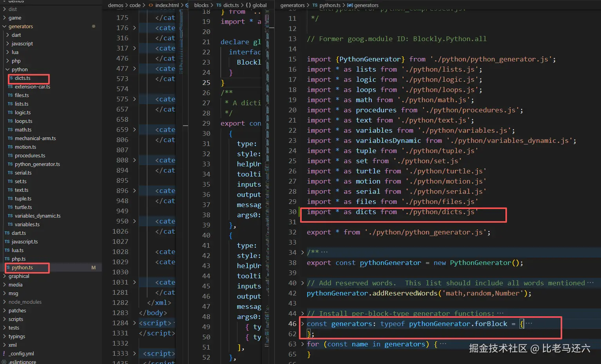Unfold the comment block at line 34
The width and height of the screenshot is (601, 364).
302,252
